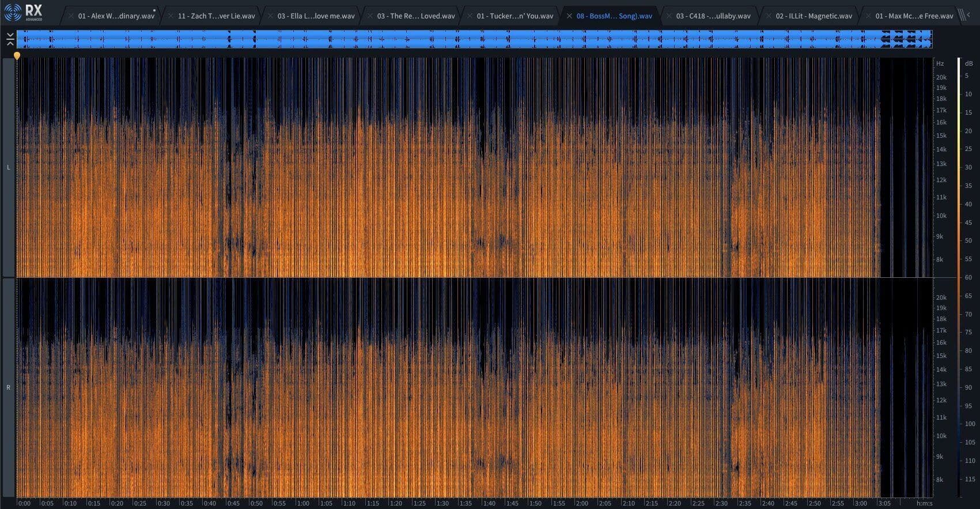Select the playhead marker at start
Image resolution: width=980 pixels, height=509 pixels.
tap(17, 56)
